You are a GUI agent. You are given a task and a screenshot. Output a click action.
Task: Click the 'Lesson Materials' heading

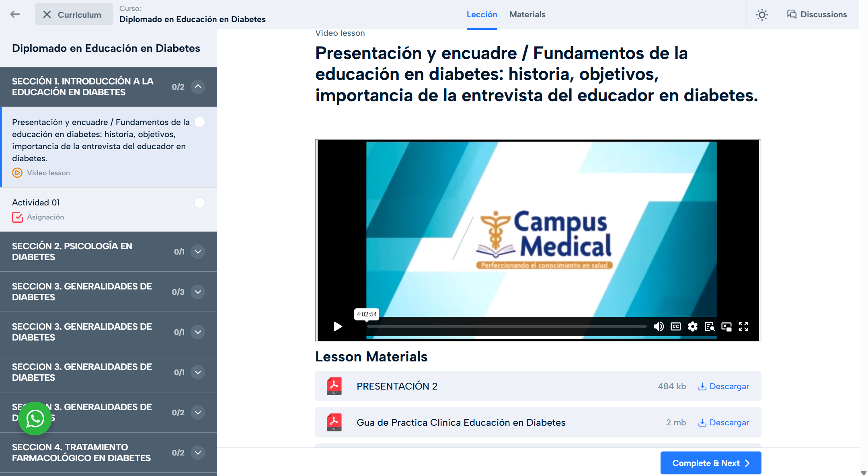click(x=371, y=357)
